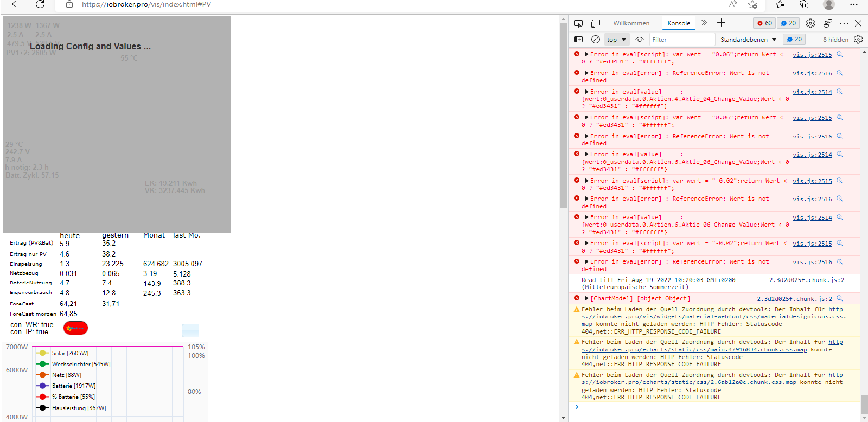Screen dimensions: 868x422
Task: Click the 60 errors counter button
Action: click(x=764, y=23)
